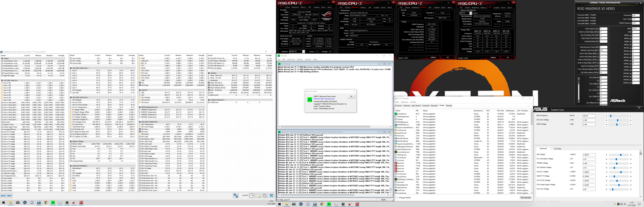Open CPU-Z Selection Socket #1 dropdown
The image size is (644, 207).
pyautogui.click(x=297, y=52)
